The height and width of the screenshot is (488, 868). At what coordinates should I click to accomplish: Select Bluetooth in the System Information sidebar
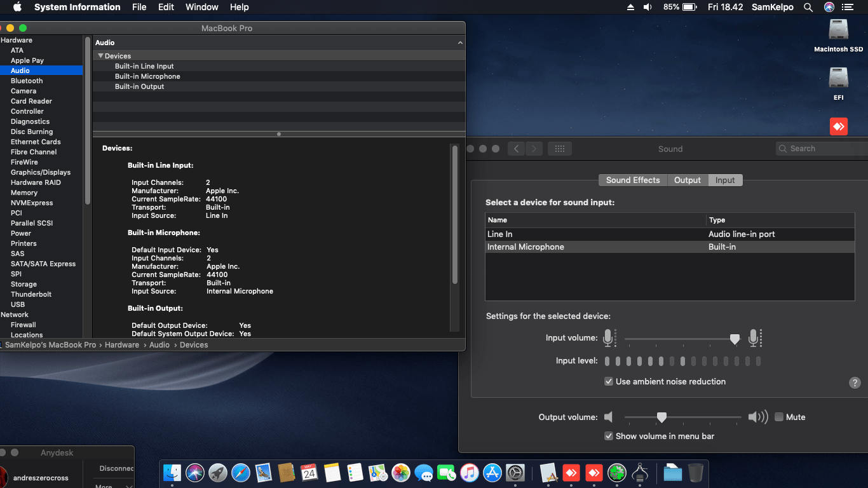[27, 81]
